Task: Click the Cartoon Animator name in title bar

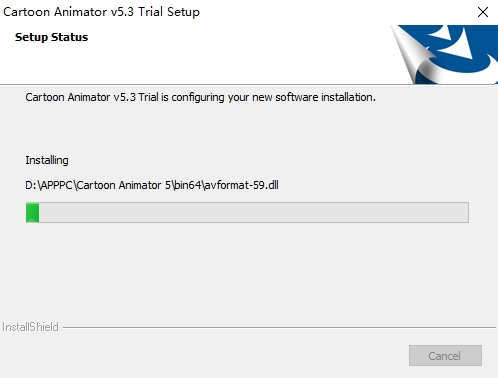Action: [x=55, y=12]
